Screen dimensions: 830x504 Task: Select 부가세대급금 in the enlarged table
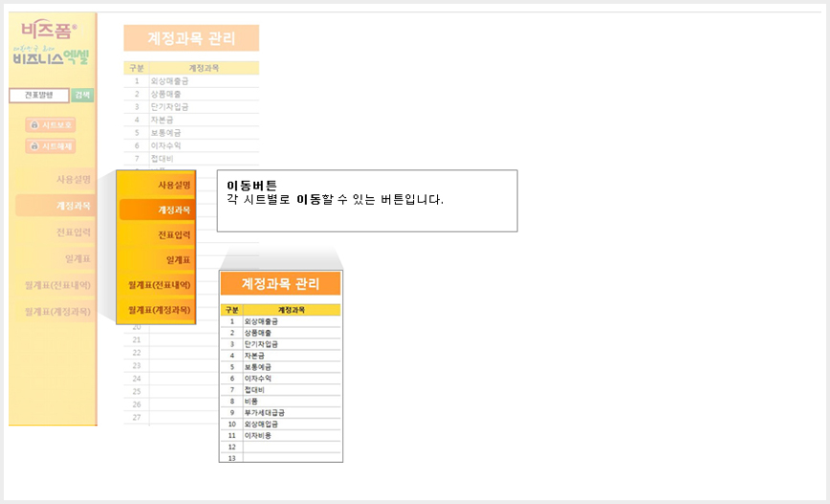click(264, 412)
